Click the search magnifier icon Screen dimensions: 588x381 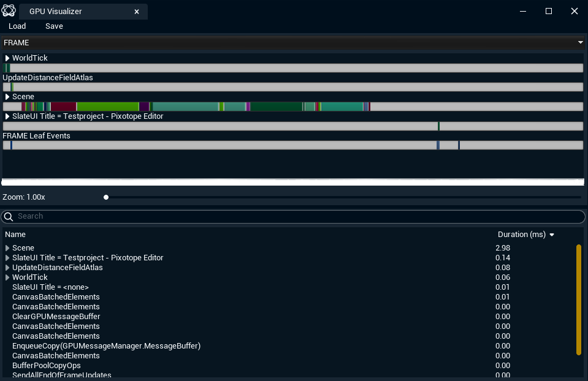(9, 216)
